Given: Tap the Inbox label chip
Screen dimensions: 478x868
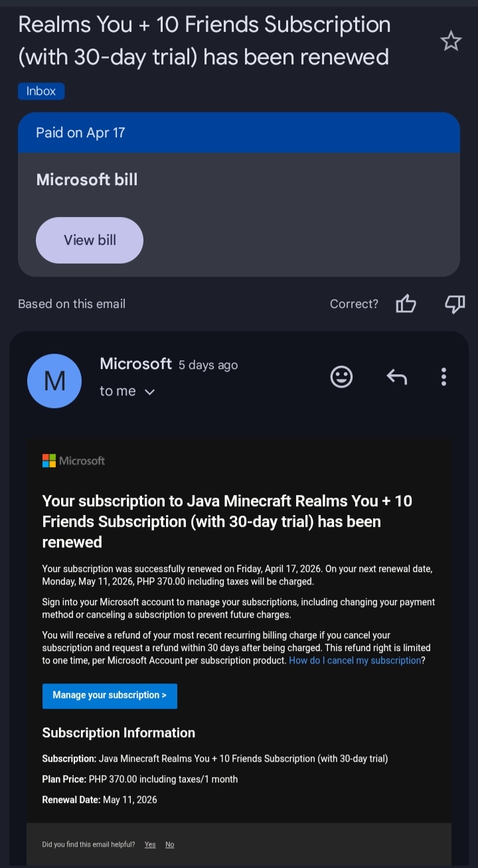Looking at the screenshot, I should 41,92.
